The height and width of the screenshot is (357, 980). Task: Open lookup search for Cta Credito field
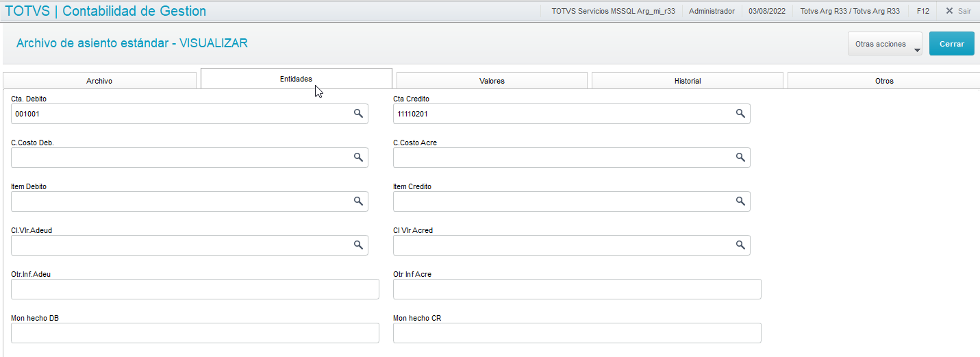pos(740,114)
